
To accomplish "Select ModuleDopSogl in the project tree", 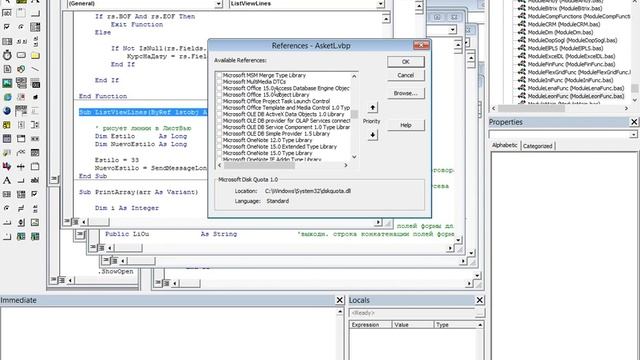I will pos(572,40).
